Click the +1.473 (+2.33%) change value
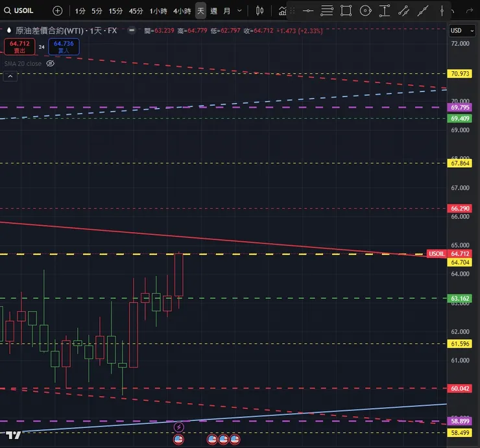This screenshot has height=448, width=480. click(300, 31)
